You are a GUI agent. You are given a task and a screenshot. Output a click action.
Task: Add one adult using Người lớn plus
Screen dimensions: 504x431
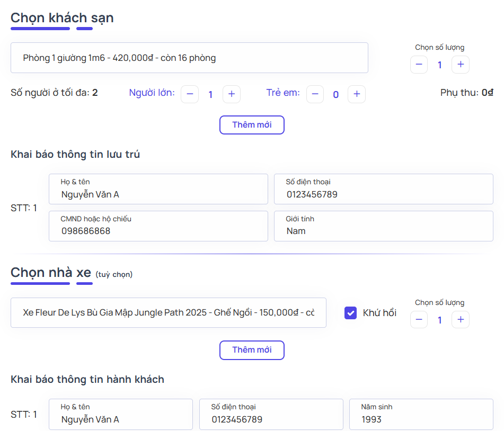coord(231,94)
